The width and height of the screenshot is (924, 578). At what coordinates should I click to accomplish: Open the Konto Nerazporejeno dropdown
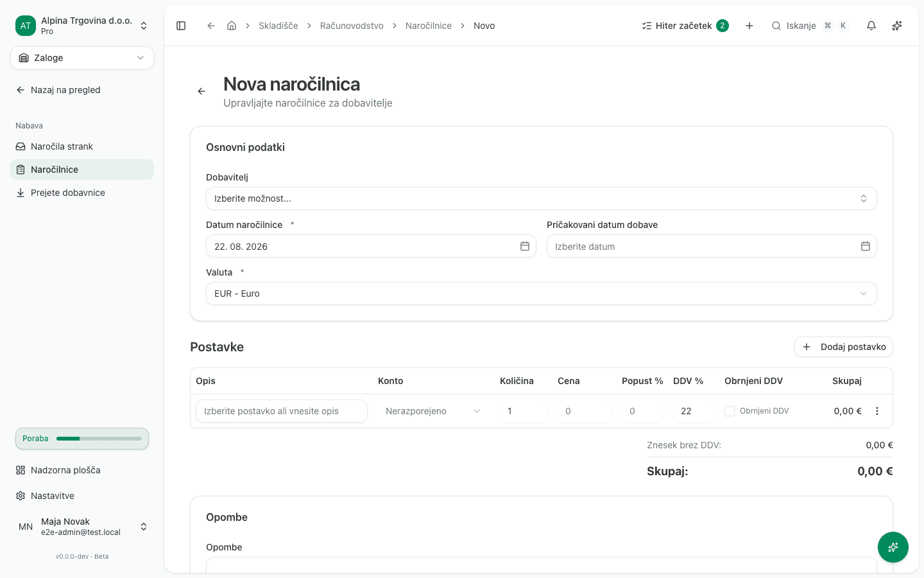432,411
